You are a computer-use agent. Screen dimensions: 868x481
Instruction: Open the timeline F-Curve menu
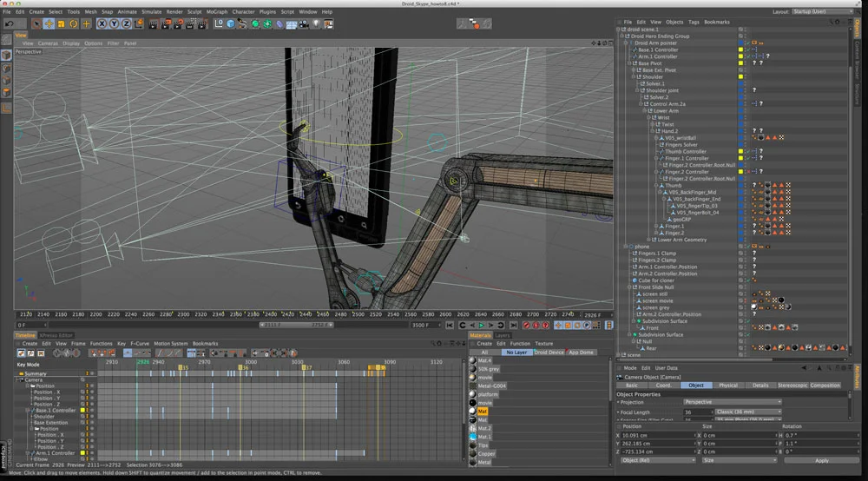click(x=140, y=344)
